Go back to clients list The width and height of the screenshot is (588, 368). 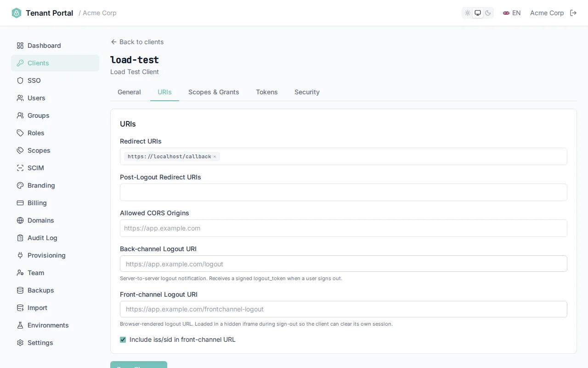click(137, 42)
